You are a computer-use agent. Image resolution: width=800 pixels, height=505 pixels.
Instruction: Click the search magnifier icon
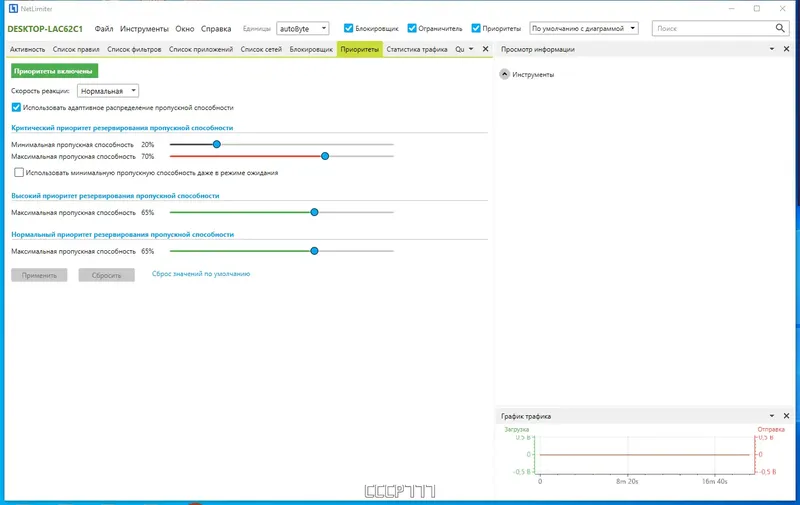point(780,28)
